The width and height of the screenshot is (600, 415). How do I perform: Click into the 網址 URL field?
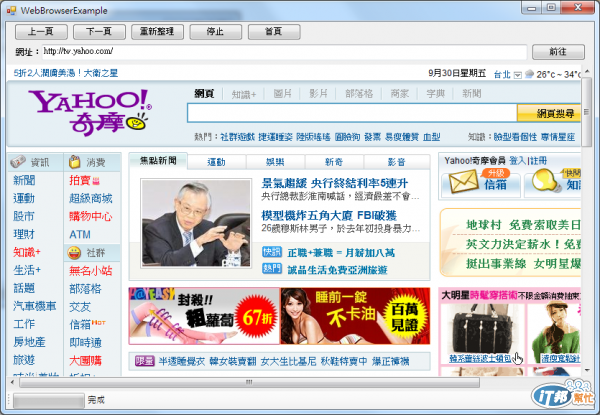tap(284, 52)
